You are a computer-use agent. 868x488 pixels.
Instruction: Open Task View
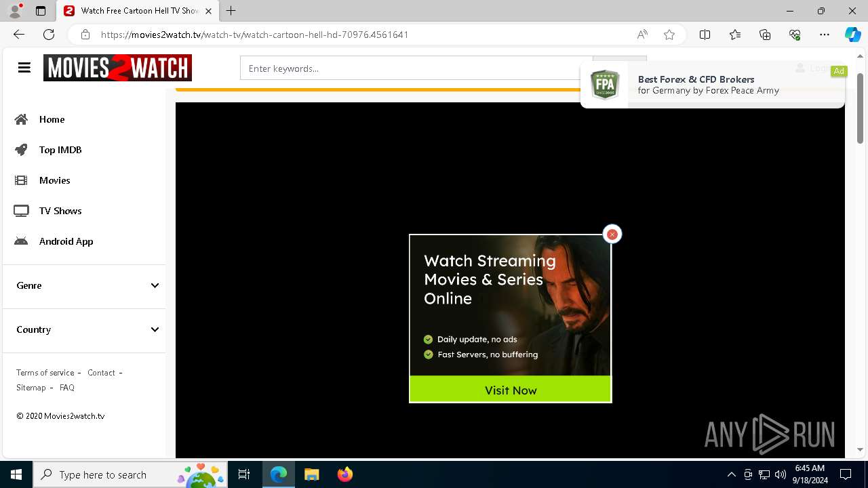tap(244, 474)
